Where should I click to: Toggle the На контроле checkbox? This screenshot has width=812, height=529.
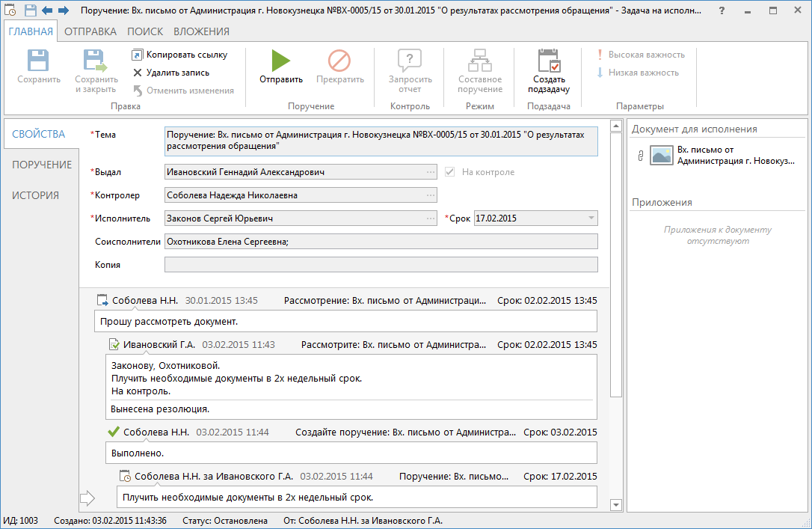point(450,172)
